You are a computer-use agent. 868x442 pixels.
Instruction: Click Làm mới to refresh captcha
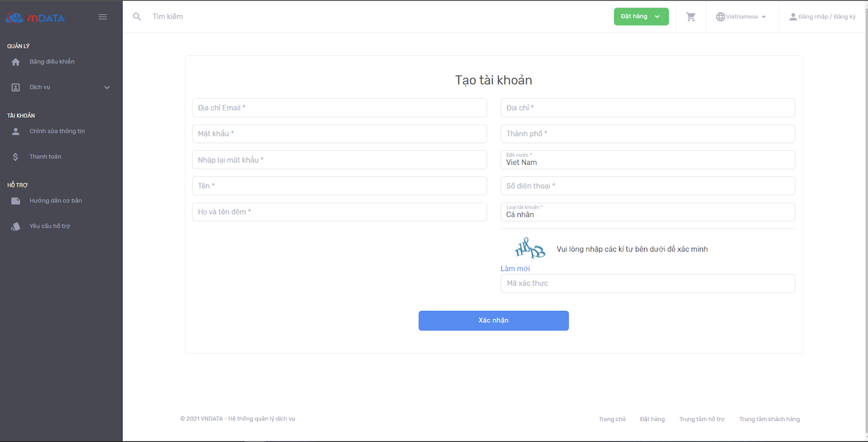point(515,268)
